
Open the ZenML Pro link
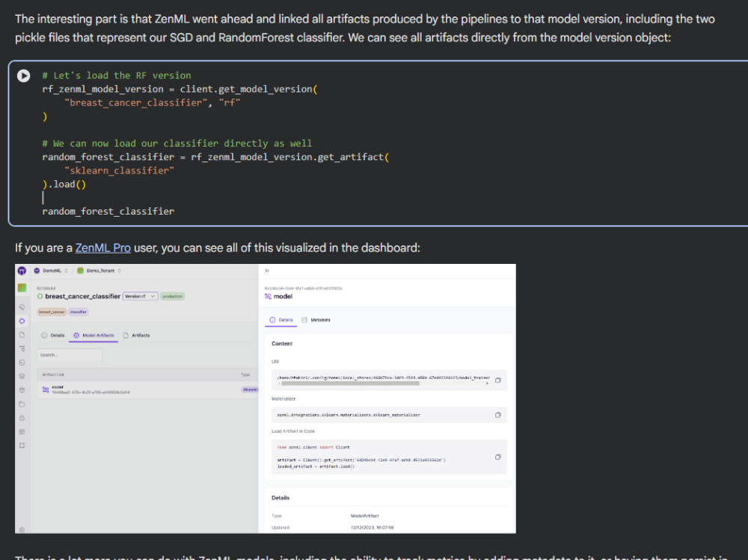(102, 248)
